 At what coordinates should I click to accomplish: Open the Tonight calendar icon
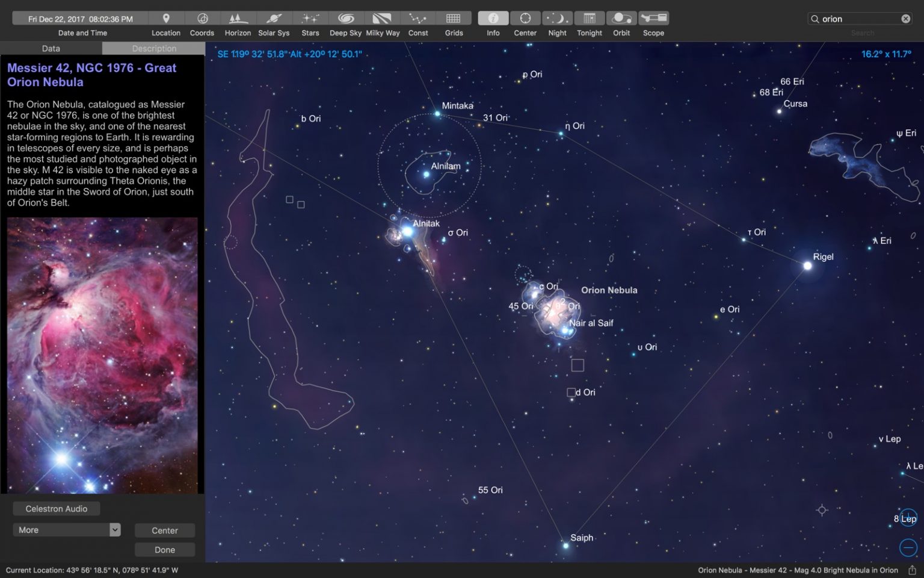point(590,19)
